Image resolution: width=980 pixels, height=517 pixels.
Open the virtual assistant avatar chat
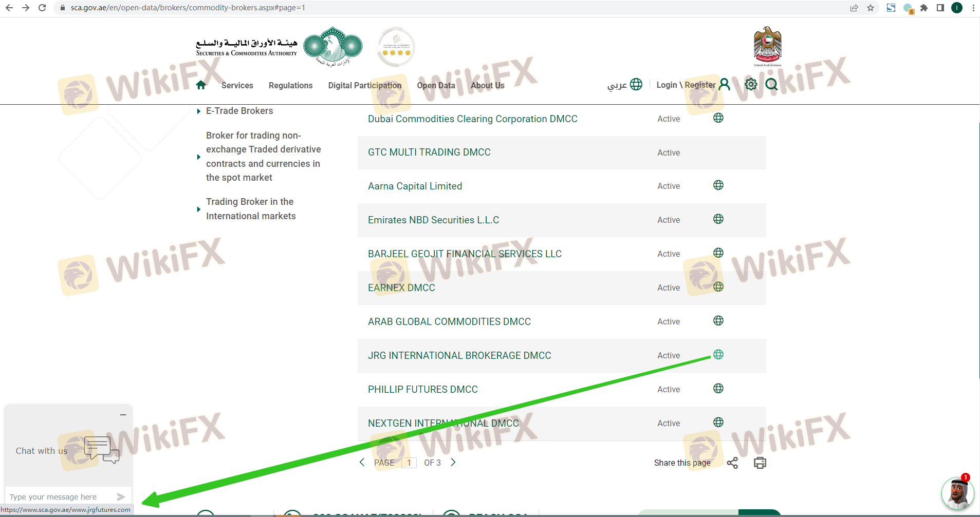pos(957,493)
